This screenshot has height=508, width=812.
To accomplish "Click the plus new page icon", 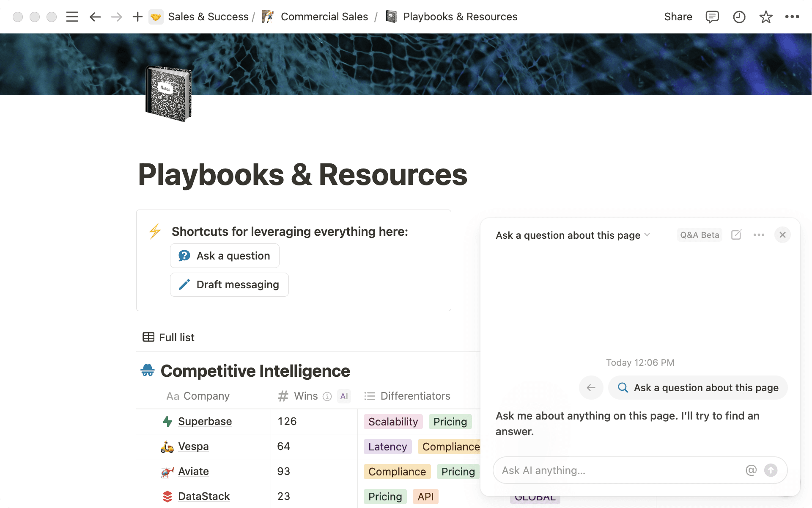I will 137,17.
